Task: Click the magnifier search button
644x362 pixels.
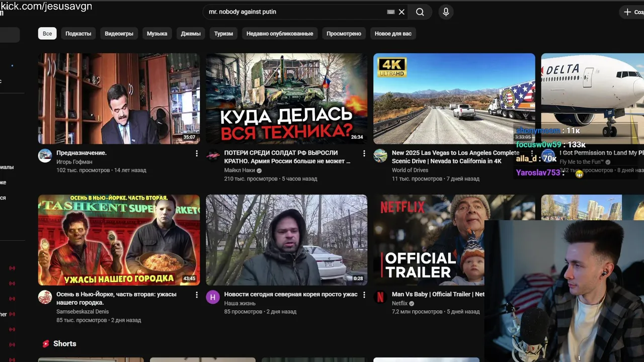Action: [420, 12]
